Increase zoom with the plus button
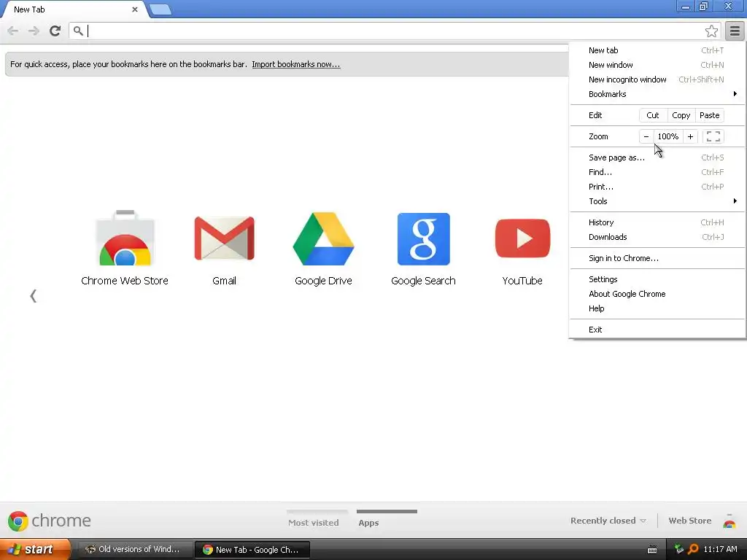The width and height of the screenshot is (747, 560). tap(690, 136)
